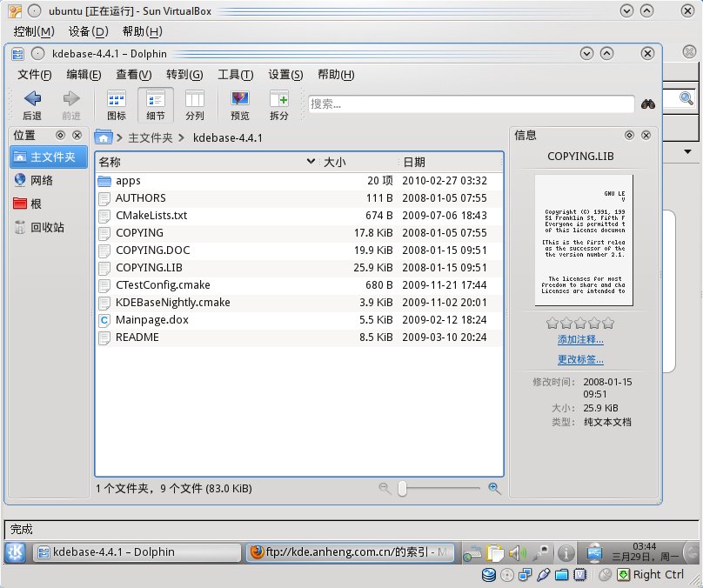
Task: Open the 文件(F) menu
Action: [x=35, y=75]
